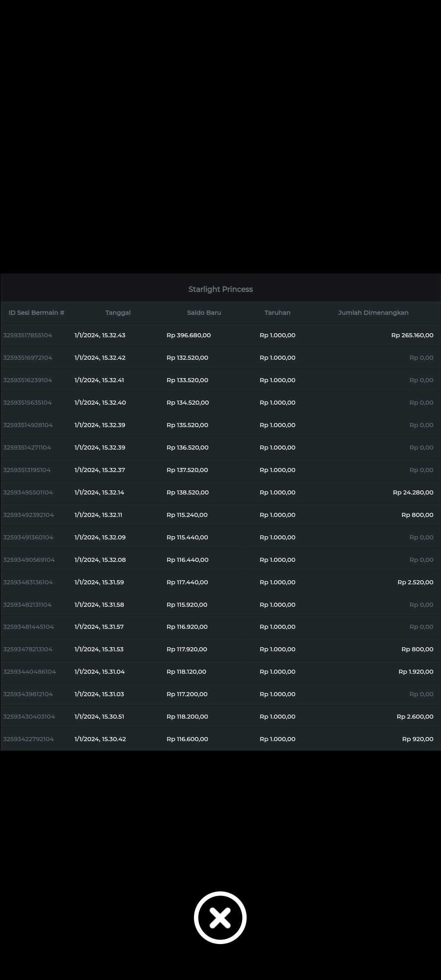
Task: Open session ID 32593516972104
Action: [x=28, y=358]
